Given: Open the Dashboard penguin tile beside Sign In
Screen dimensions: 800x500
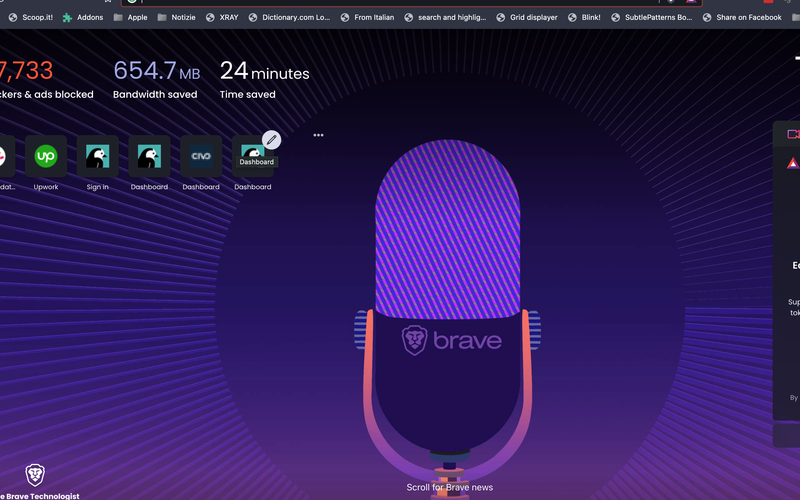Looking at the screenshot, I should tap(149, 157).
